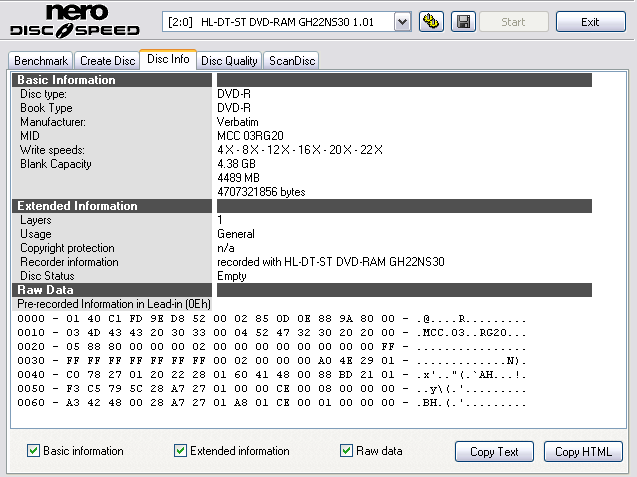The image size is (637, 477).
Task: Click the Exit button
Action: coord(590,22)
